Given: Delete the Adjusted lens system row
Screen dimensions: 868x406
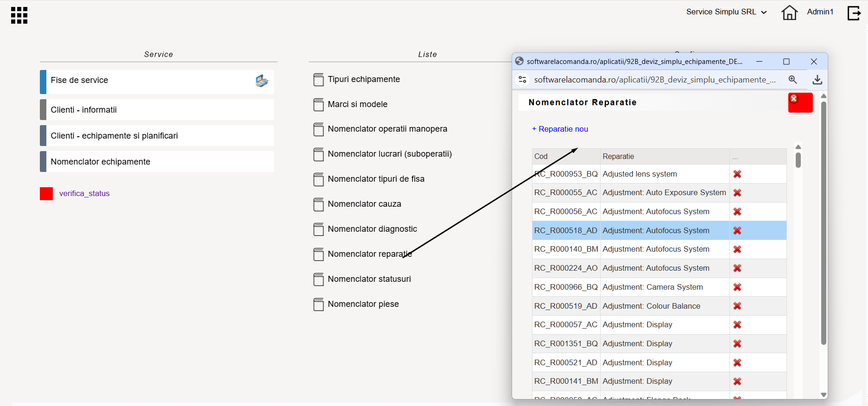Looking at the screenshot, I should point(737,174).
